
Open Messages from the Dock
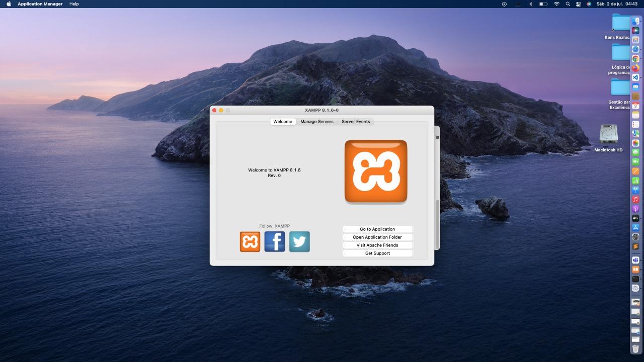coord(635,152)
